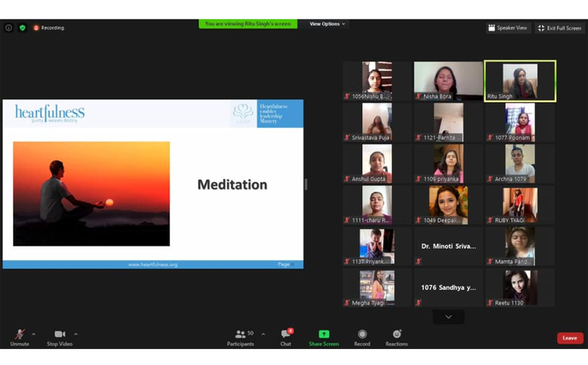Click the meeting information icon
The image size is (588, 365).
point(9,28)
